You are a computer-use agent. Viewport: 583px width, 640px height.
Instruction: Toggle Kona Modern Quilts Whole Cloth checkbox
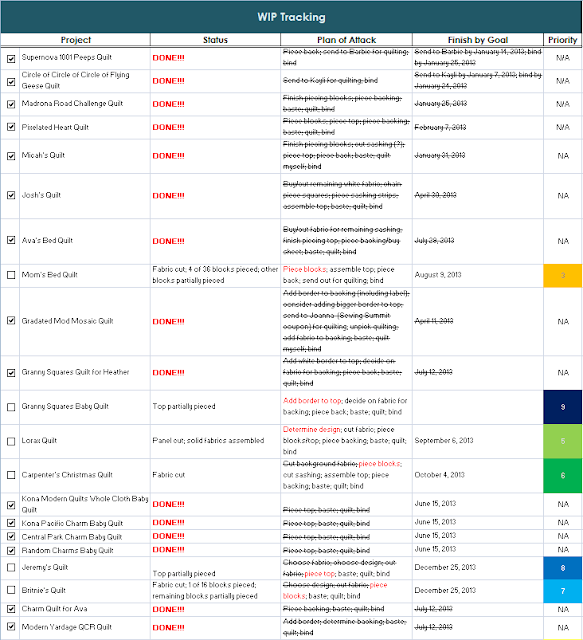click(11, 505)
